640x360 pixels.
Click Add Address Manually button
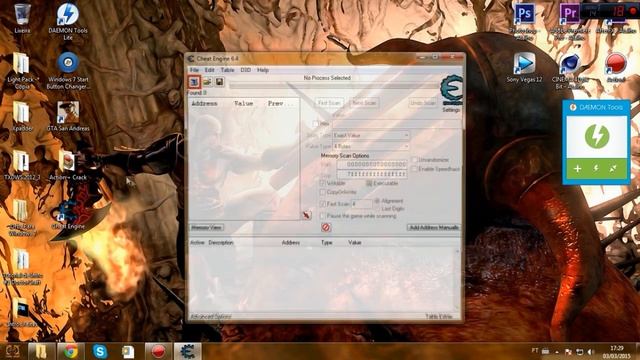pyautogui.click(x=434, y=227)
